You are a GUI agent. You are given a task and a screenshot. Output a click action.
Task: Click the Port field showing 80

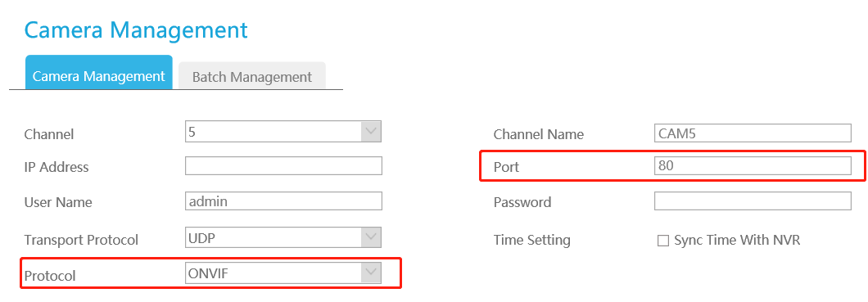tap(753, 165)
